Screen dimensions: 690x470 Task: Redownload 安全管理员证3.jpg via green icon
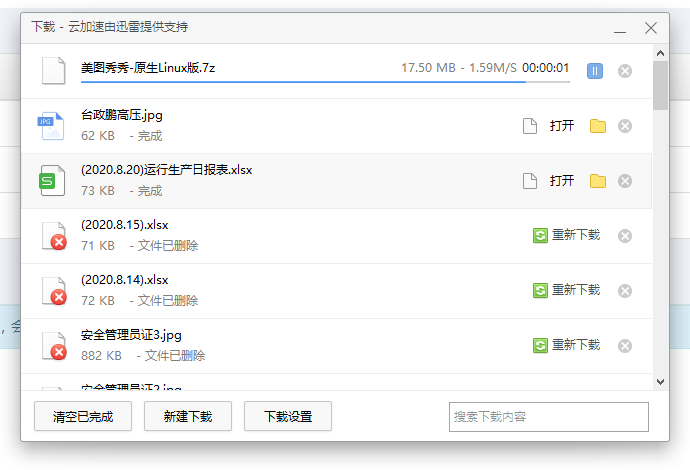coord(540,345)
